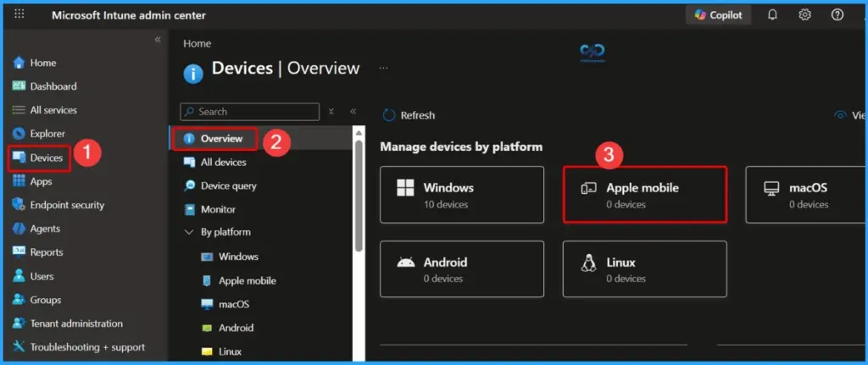Click the Tenant administration icon
The width and height of the screenshot is (868, 365).
(19, 323)
